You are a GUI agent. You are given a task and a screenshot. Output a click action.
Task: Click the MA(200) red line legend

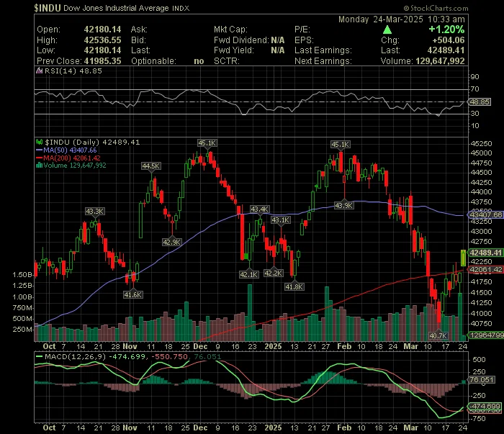click(x=68, y=158)
